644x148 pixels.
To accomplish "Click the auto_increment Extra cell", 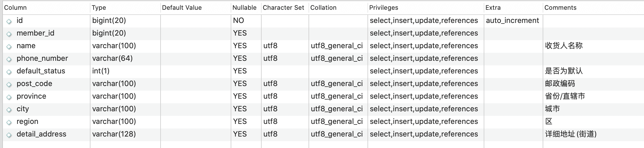I will click(x=512, y=21).
